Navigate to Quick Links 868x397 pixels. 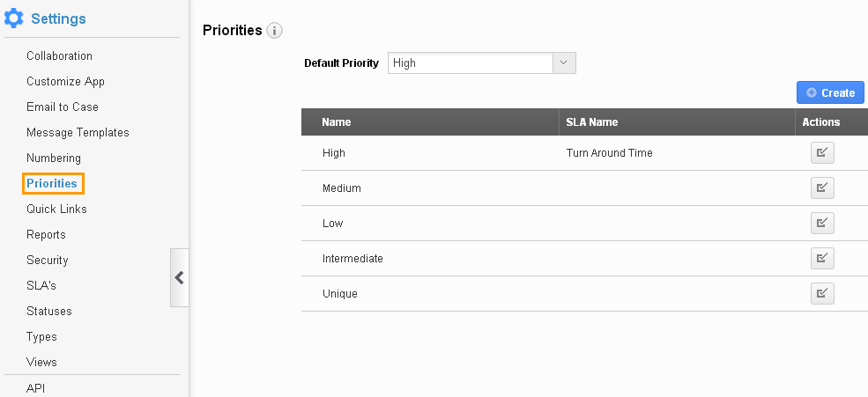coord(57,209)
